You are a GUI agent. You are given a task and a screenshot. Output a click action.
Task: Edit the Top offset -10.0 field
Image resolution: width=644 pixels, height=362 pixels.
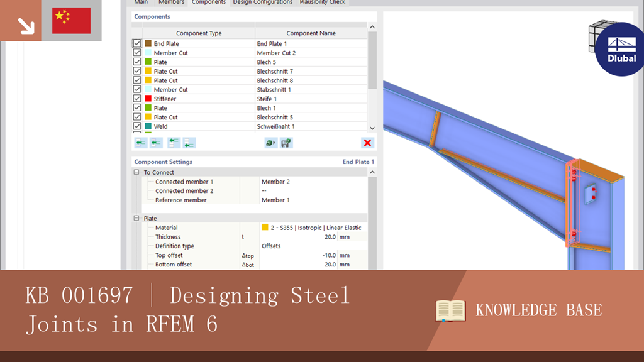click(x=299, y=255)
